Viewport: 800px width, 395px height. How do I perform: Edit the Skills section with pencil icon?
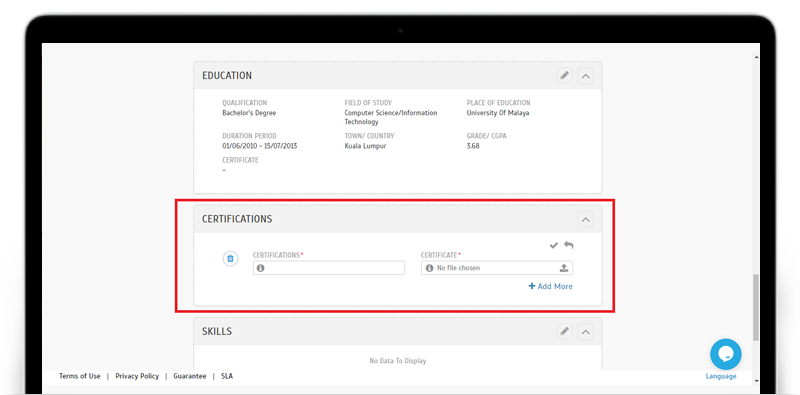(564, 332)
